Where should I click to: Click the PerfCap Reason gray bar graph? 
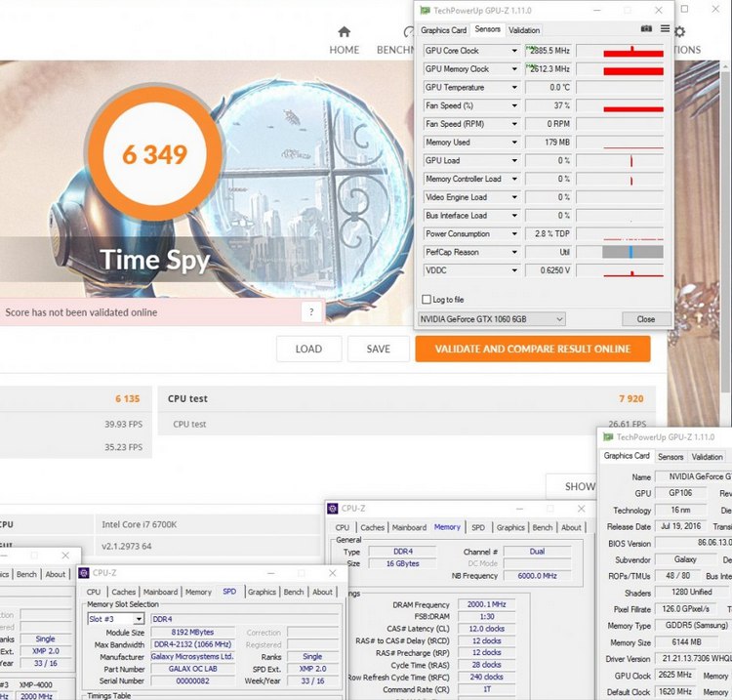pyautogui.click(x=632, y=252)
